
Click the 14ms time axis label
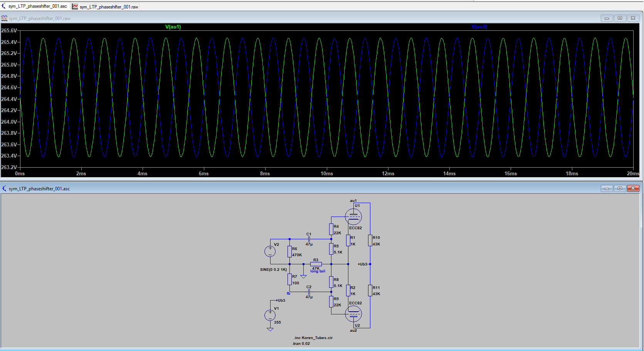pyautogui.click(x=449, y=174)
